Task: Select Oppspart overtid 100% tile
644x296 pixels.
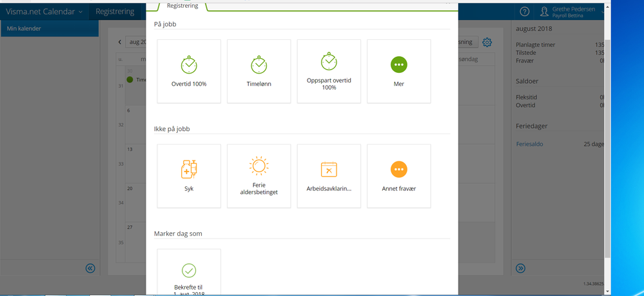Action: tap(329, 72)
